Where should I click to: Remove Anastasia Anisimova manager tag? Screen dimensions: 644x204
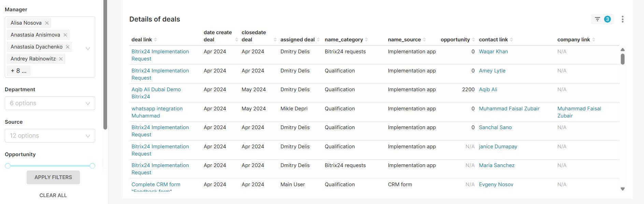pyautogui.click(x=65, y=35)
